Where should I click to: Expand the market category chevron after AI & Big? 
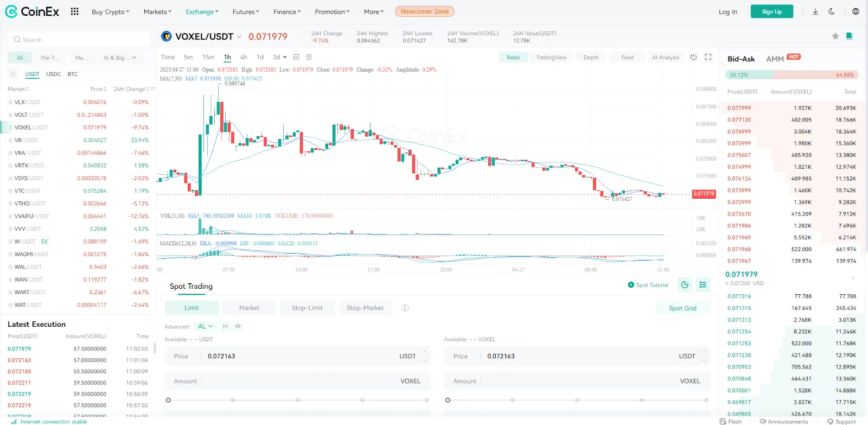point(134,58)
